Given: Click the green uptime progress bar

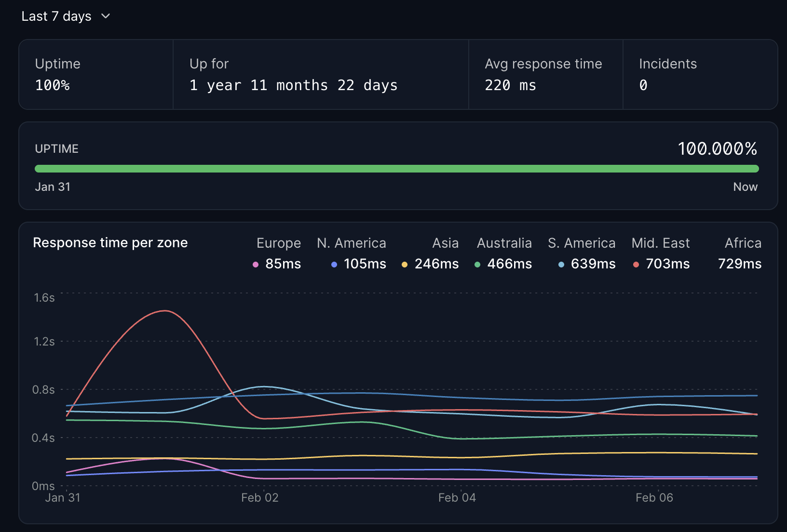Looking at the screenshot, I should (396, 169).
